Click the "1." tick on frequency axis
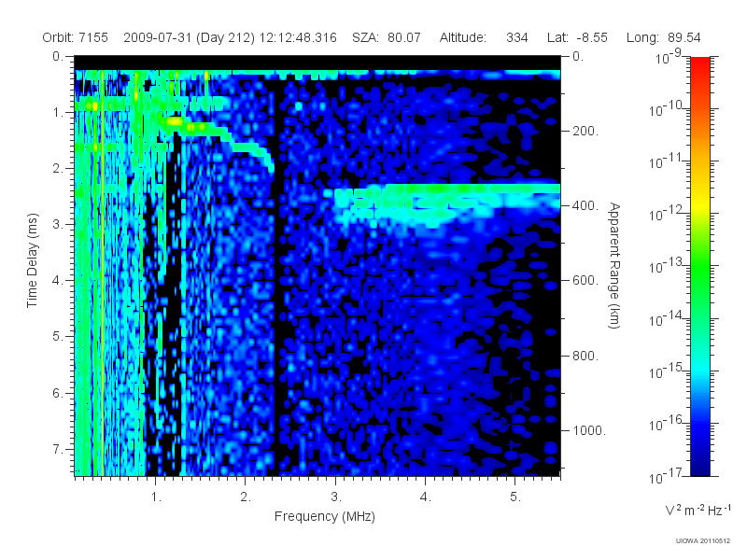The width and height of the screenshot is (747, 560). click(x=156, y=497)
